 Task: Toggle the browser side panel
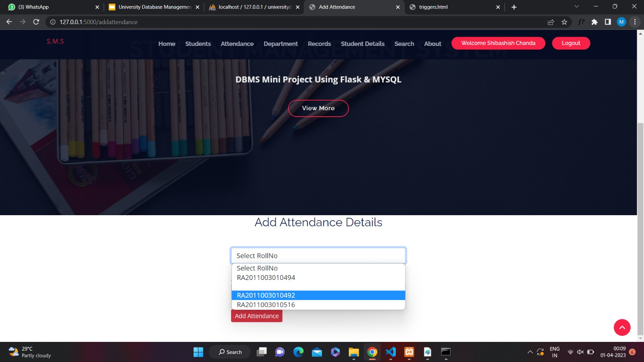click(608, 22)
